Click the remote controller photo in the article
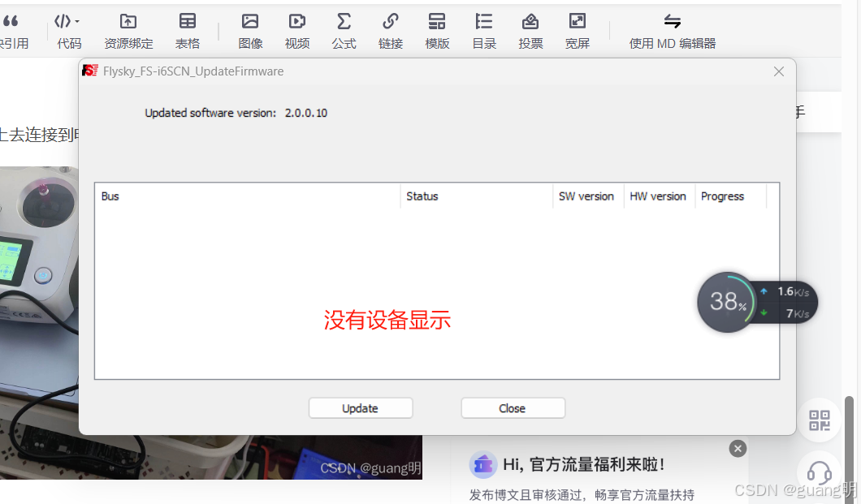Image resolution: width=861 pixels, height=504 pixels. [40, 323]
